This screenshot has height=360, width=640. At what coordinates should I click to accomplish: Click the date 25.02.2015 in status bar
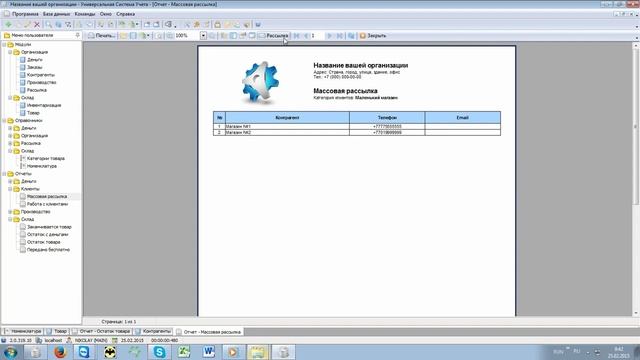pyautogui.click(x=132, y=340)
